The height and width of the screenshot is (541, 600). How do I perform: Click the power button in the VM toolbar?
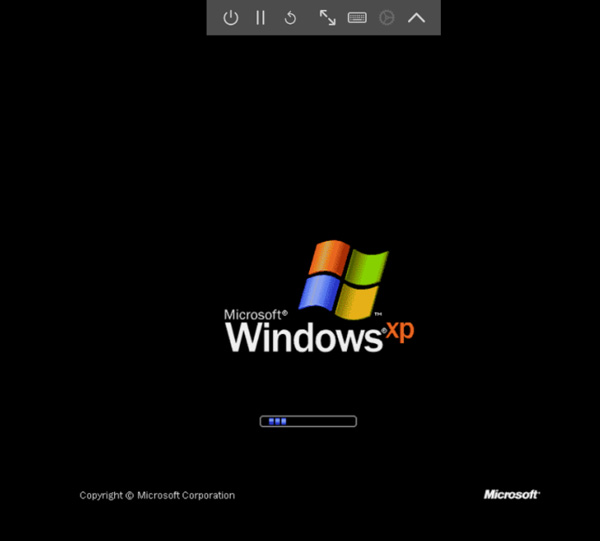231,18
